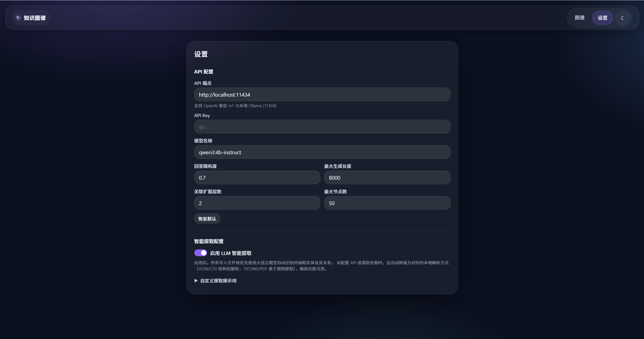Expand the 自定义提取提示词 section
This screenshot has height=339, width=644.
pos(218,281)
